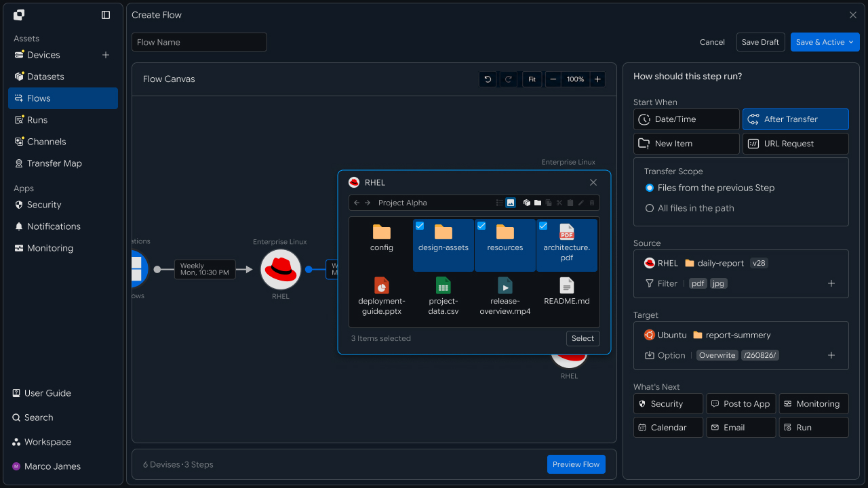The width and height of the screenshot is (868, 488).
Task: Go to Flows in sidebar
Action: pyautogui.click(x=63, y=98)
